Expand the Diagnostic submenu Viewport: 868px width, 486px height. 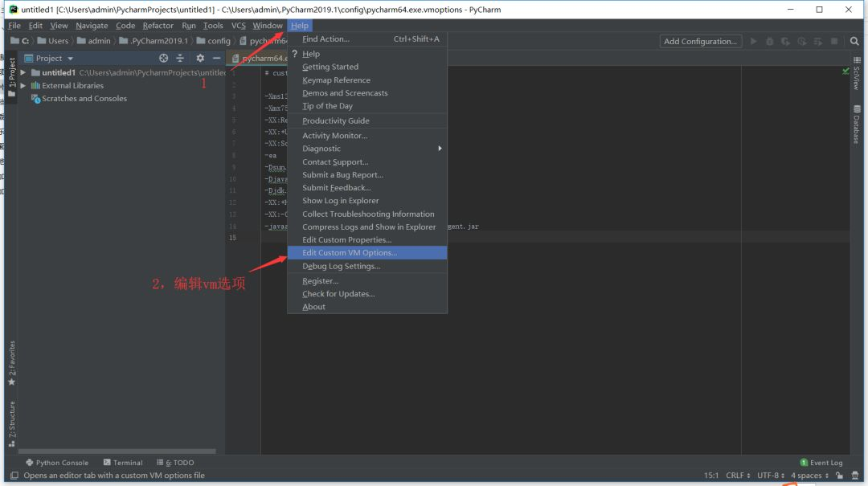(x=367, y=149)
